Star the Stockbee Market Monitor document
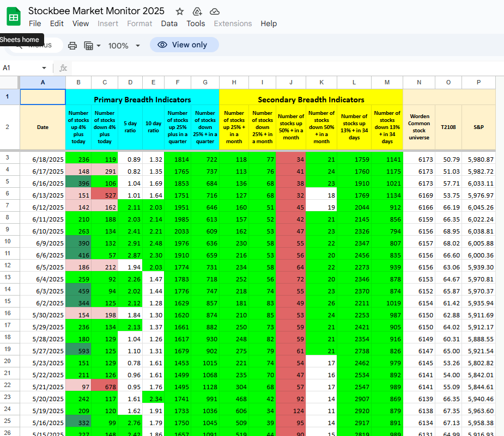This screenshot has width=504, height=436. point(180,12)
